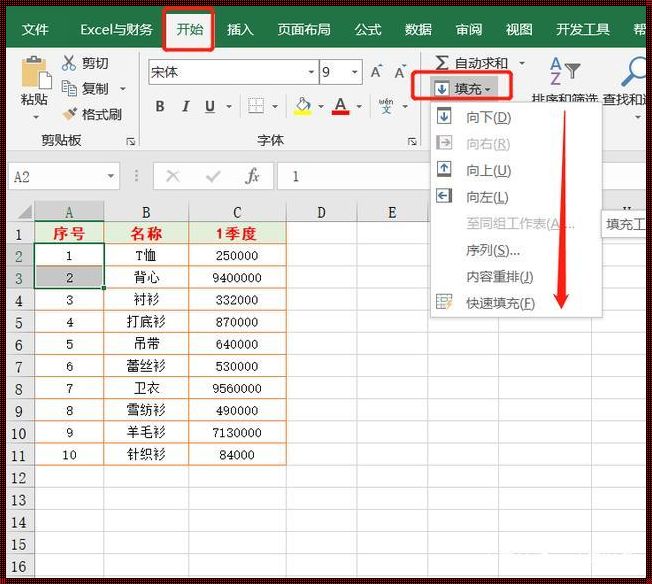Apply cell borders icon
This screenshot has width=652, height=584.
256,106
